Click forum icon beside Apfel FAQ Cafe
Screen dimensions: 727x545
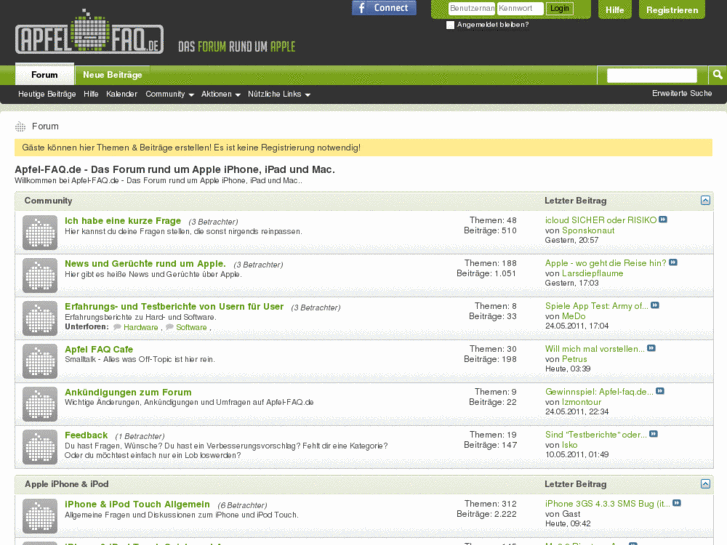40,361
